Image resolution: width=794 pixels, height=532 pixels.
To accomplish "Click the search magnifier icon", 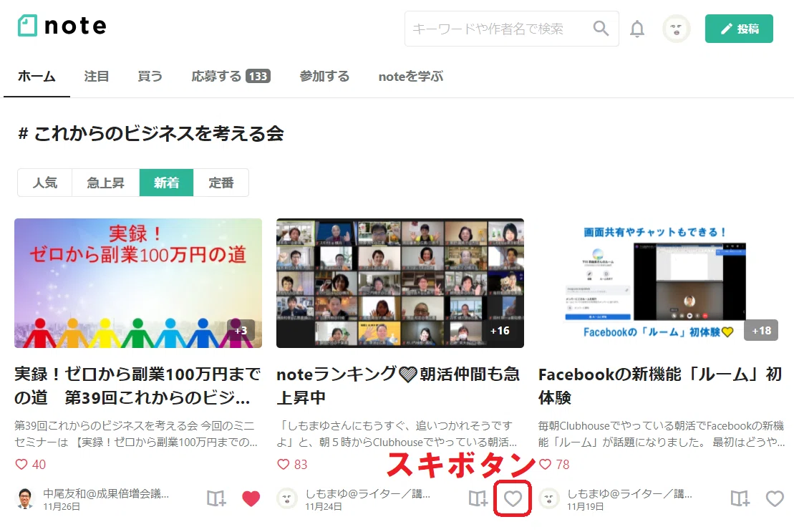I will [x=601, y=29].
